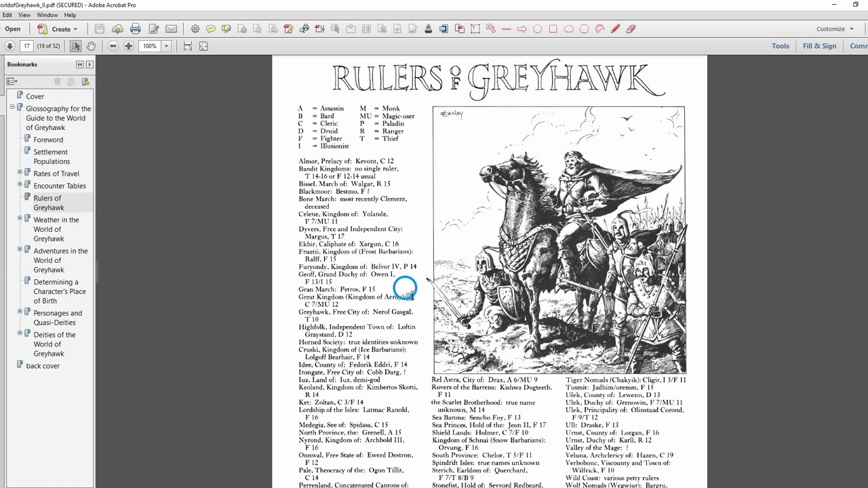868x488 pixels.
Task: Open the bookmarks options menu dropdown
Action: tap(12, 81)
